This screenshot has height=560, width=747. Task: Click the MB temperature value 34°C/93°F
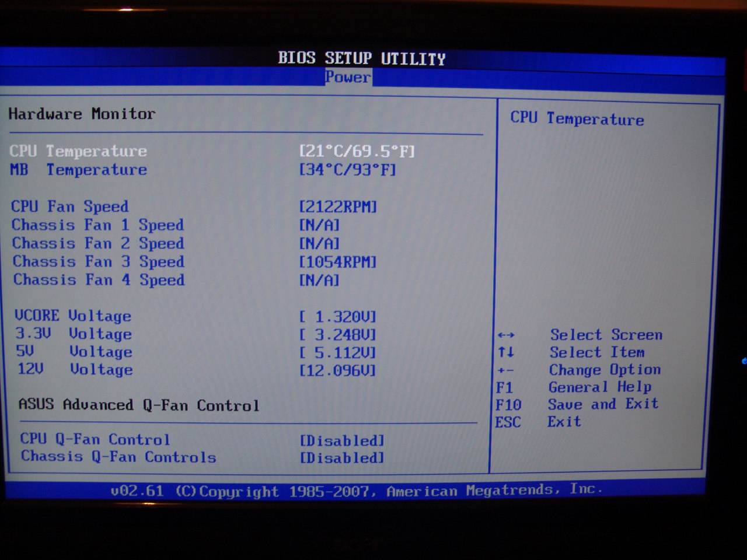[347, 170]
